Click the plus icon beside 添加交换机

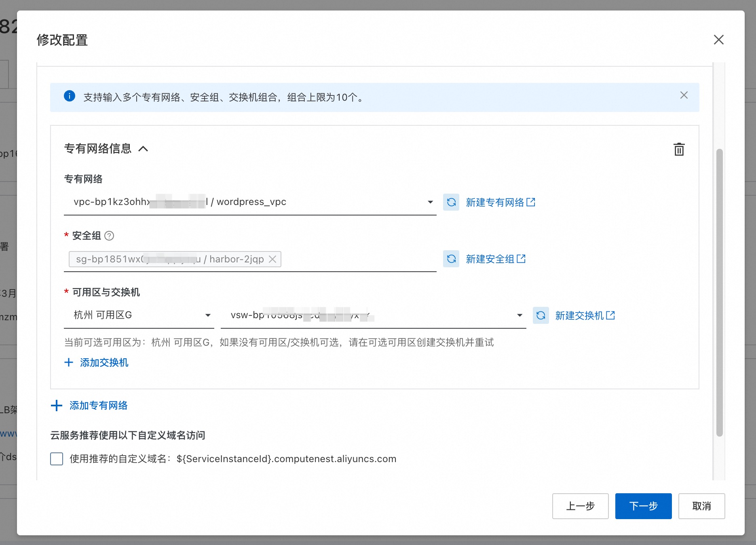point(69,362)
